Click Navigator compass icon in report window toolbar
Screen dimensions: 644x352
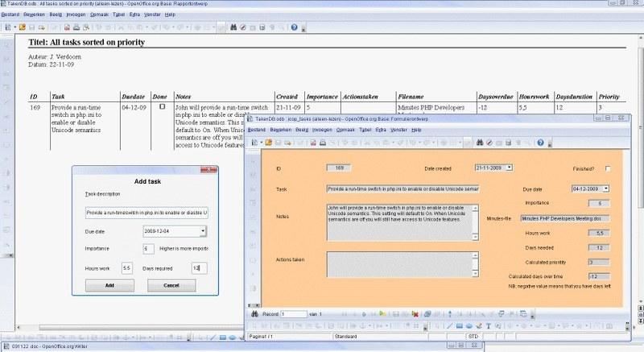[243, 27]
